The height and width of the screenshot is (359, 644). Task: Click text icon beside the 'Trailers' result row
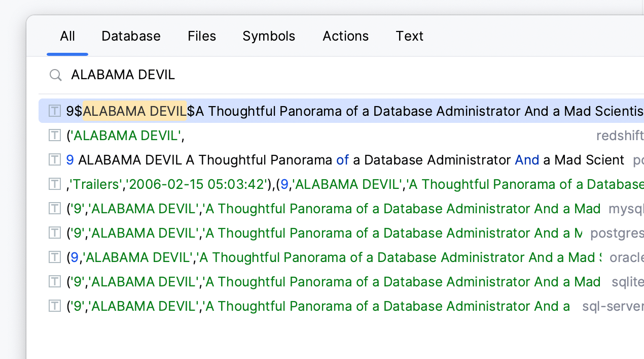(x=55, y=184)
